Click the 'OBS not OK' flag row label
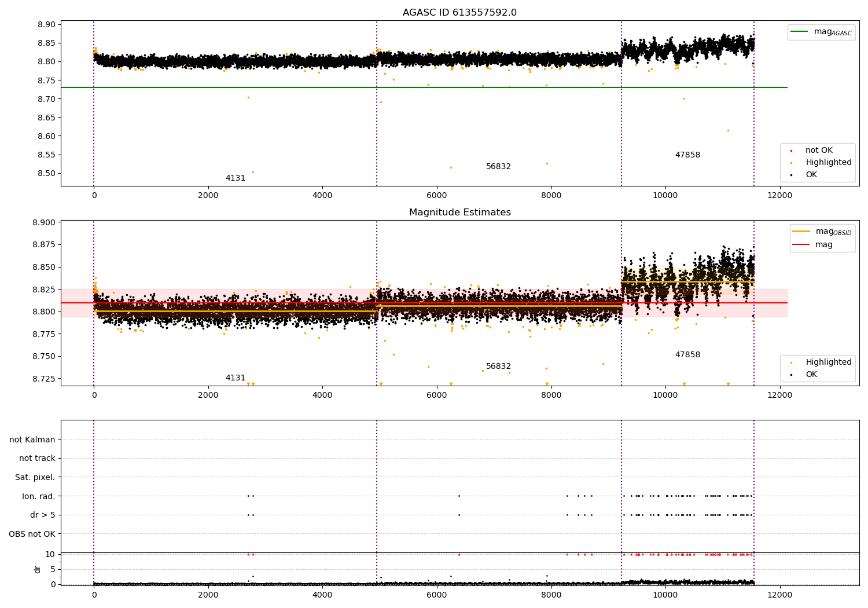Viewport: 868px width, 608px height. pyautogui.click(x=32, y=534)
